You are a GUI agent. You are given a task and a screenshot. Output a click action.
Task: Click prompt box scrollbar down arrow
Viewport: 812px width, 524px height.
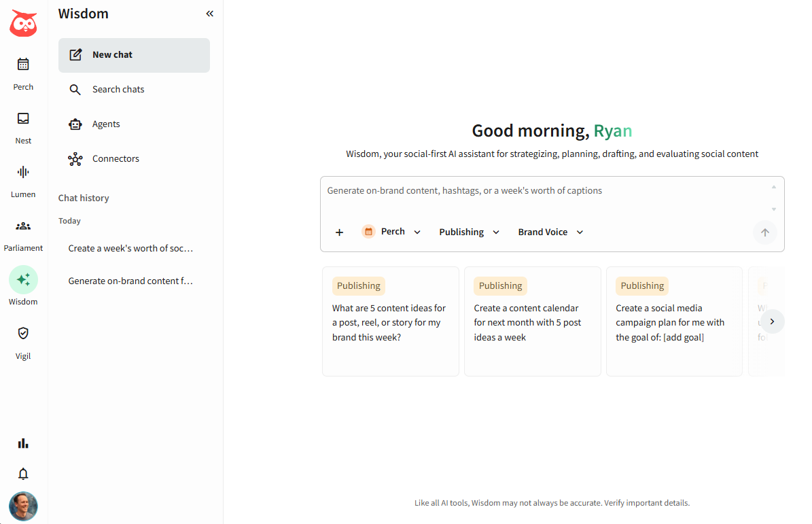point(774,209)
